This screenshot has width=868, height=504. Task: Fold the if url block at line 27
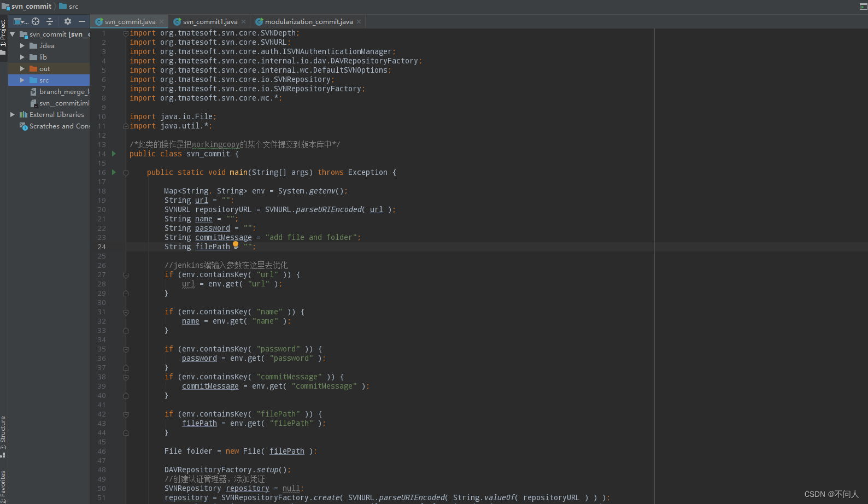(x=126, y=275)
